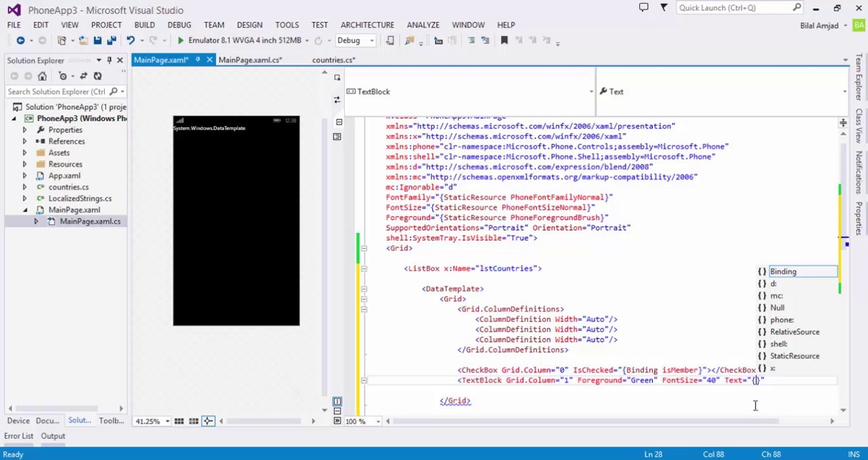Pin the Solution Explorer panel

109,60
